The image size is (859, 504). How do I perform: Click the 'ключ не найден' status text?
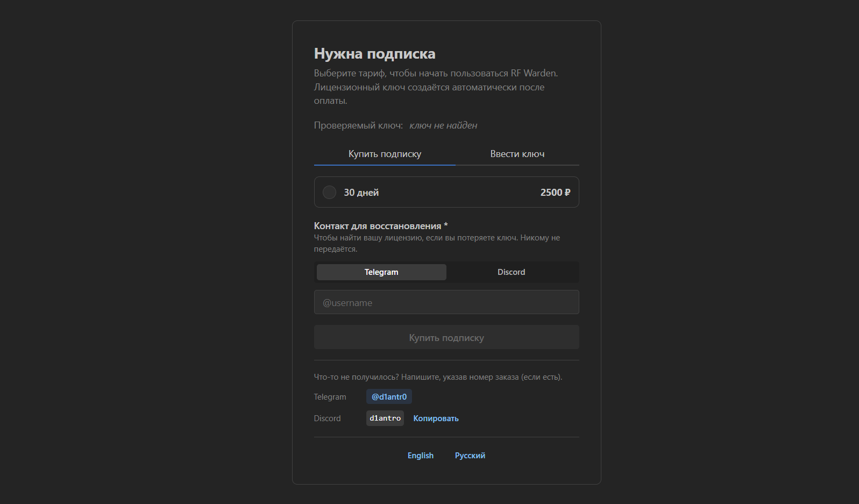click(443, 125)
